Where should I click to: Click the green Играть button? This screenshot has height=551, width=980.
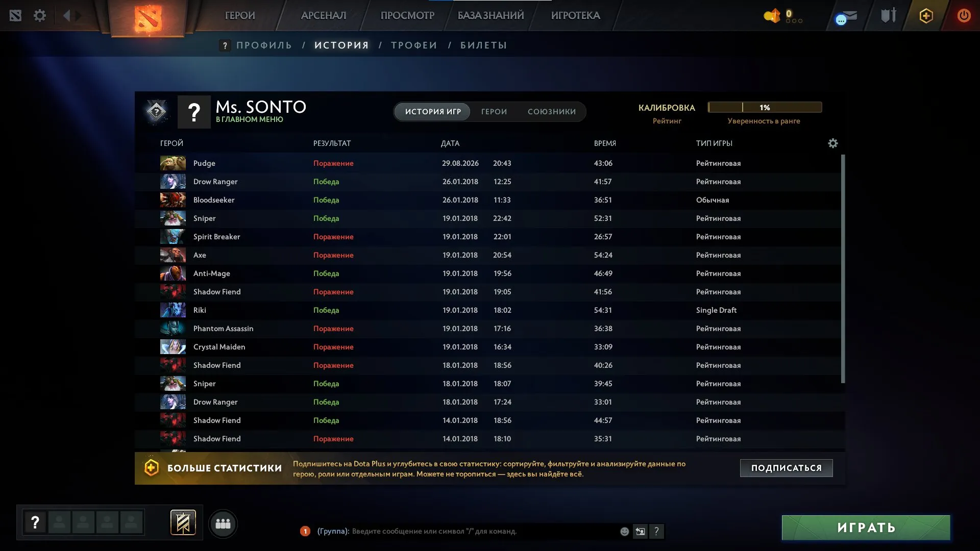coord(866,528)
